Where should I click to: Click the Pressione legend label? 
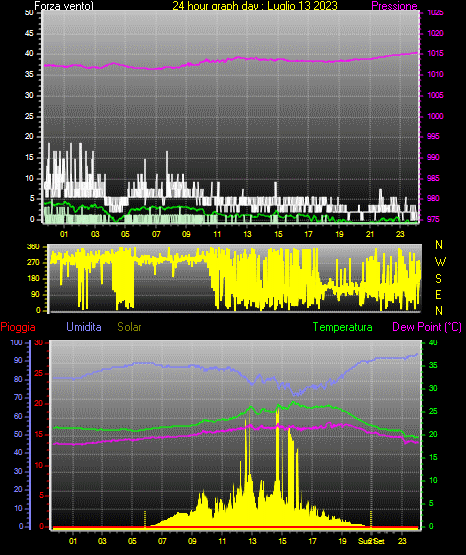394,6
